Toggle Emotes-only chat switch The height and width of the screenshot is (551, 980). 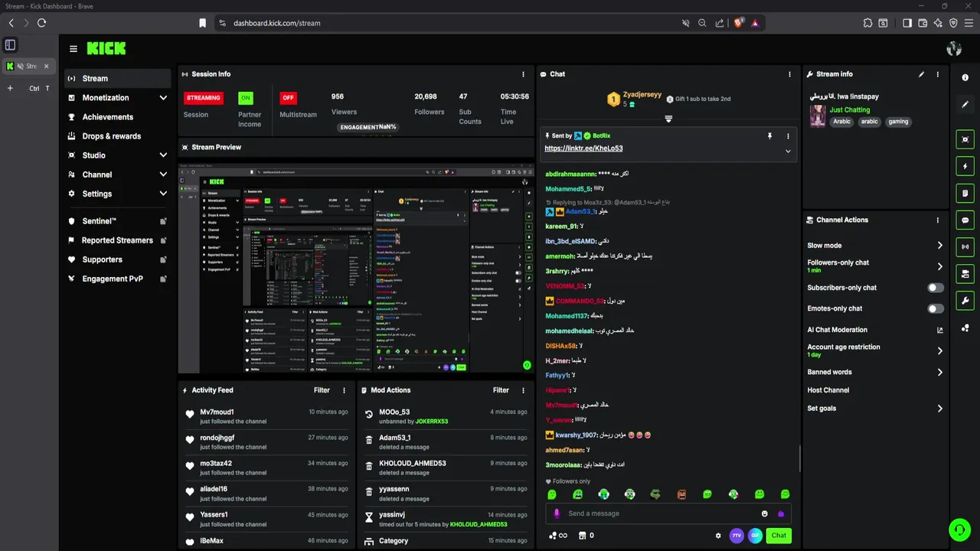(936, 308)
